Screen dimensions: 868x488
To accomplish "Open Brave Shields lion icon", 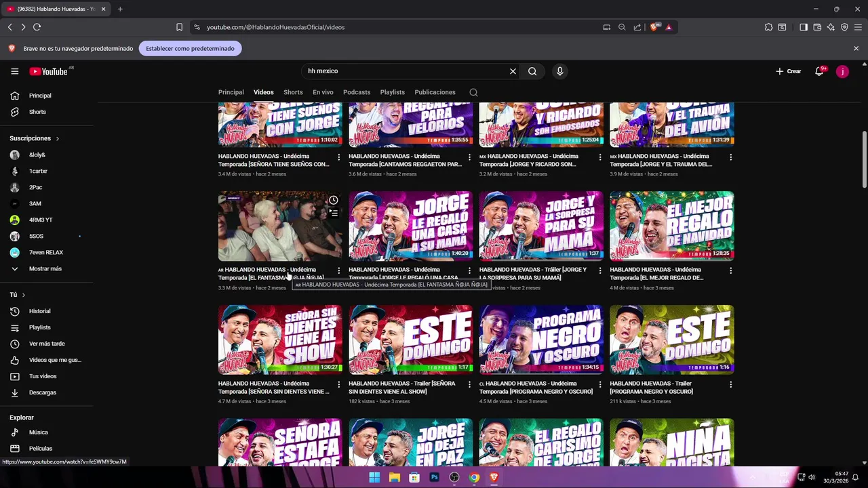I will coord(654,27).
